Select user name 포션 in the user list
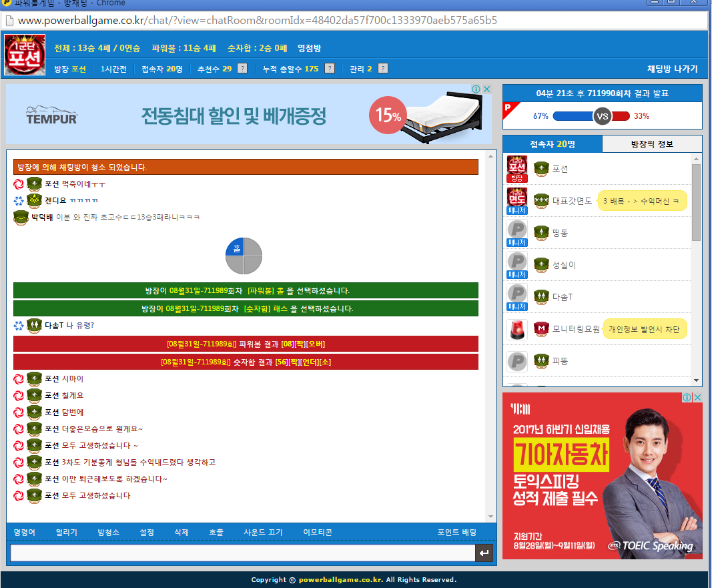The width and height of the screenshot is (712, 588). click(560, 169)
